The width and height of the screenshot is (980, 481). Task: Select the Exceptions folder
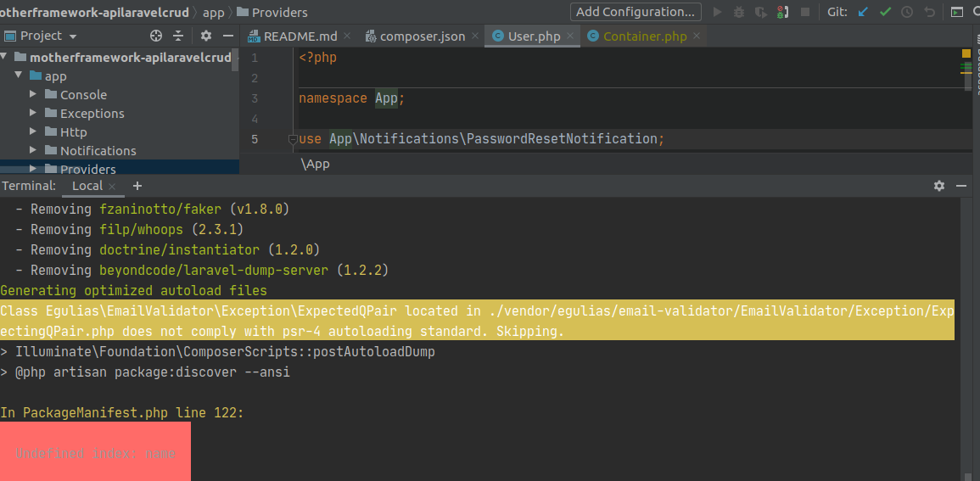click(92, 114)
